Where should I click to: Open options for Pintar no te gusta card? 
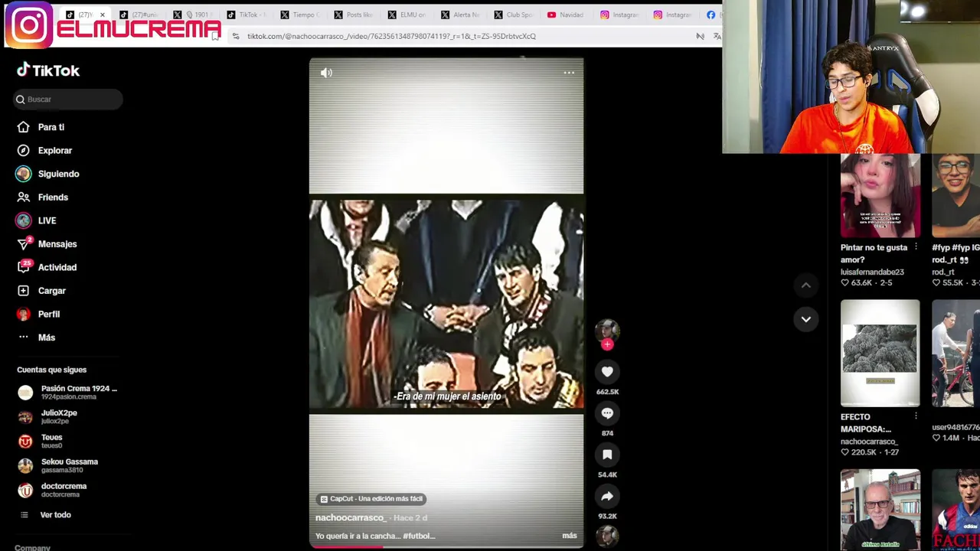[x=916, y=247]
